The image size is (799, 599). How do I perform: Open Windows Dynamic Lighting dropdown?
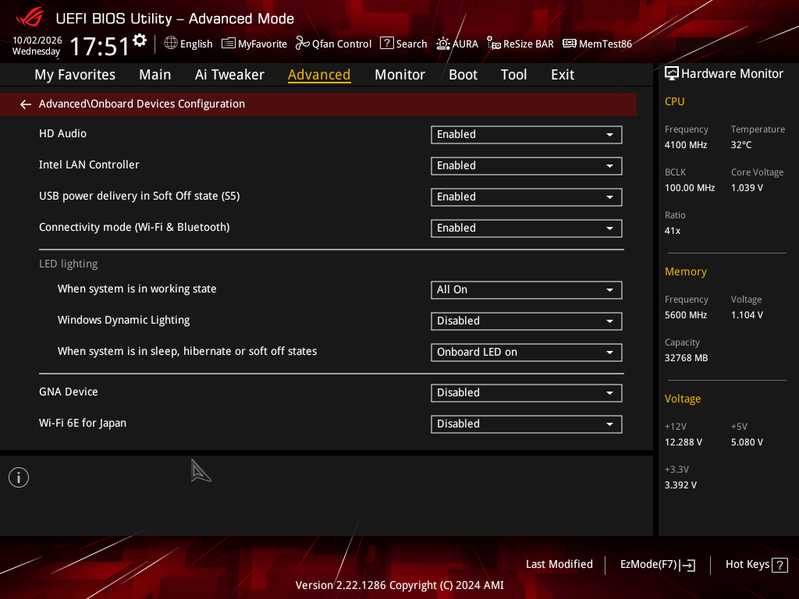pyautogui.click(x=526, y=321)
